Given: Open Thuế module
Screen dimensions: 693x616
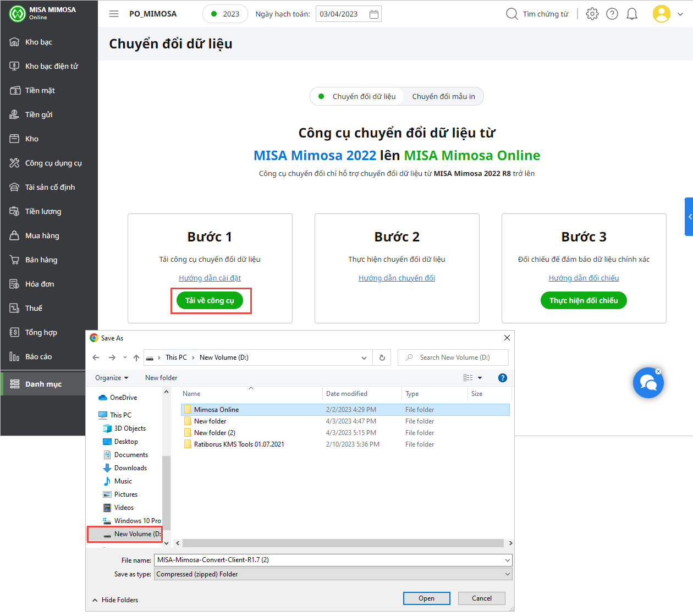Looking at the screenshot, I should coord(49,308).
